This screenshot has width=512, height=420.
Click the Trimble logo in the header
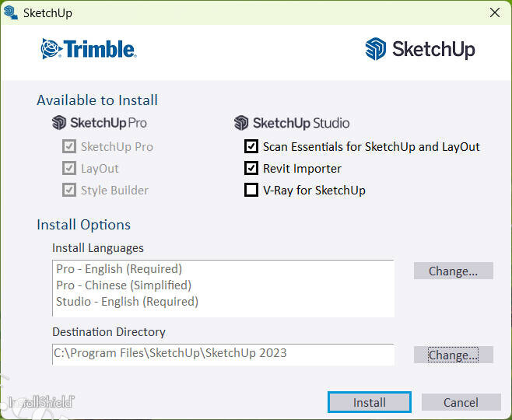[x=89, y=49]
